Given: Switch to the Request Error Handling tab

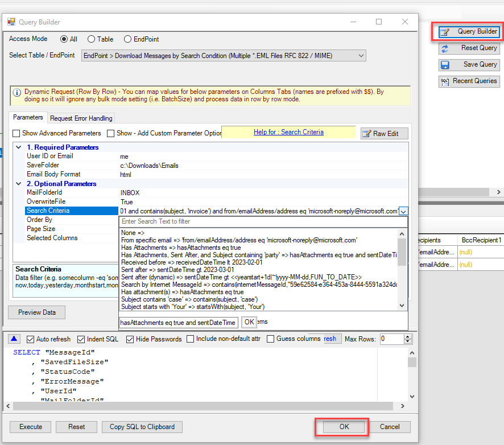Looking at the screenshot, I should click(81, 118).
